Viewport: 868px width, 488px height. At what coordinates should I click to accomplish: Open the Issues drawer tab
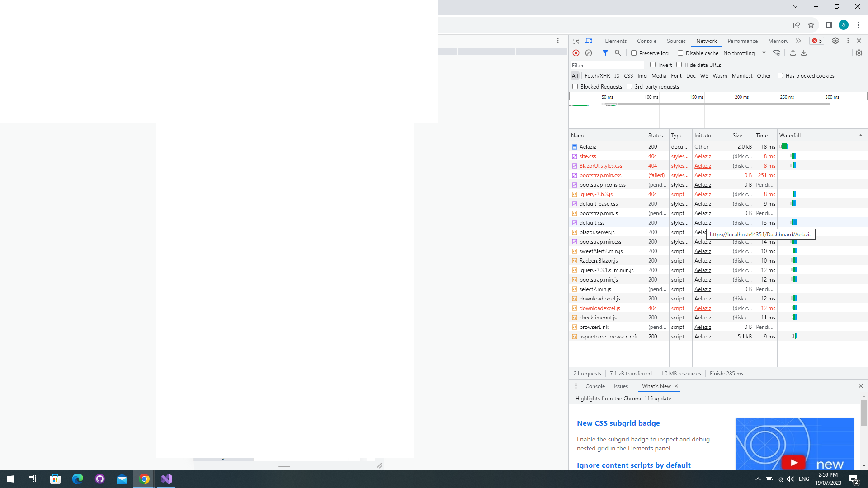[x=621, y=386]
